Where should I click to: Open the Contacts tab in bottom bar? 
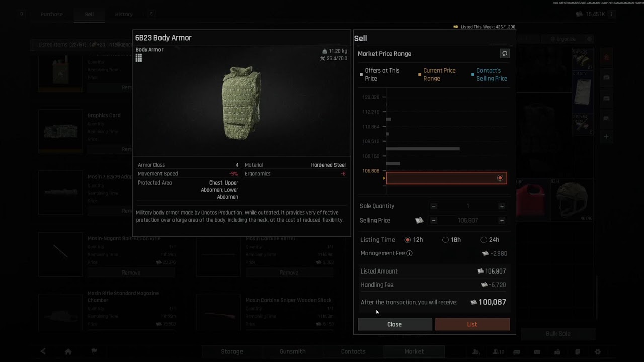pos(353,351)
